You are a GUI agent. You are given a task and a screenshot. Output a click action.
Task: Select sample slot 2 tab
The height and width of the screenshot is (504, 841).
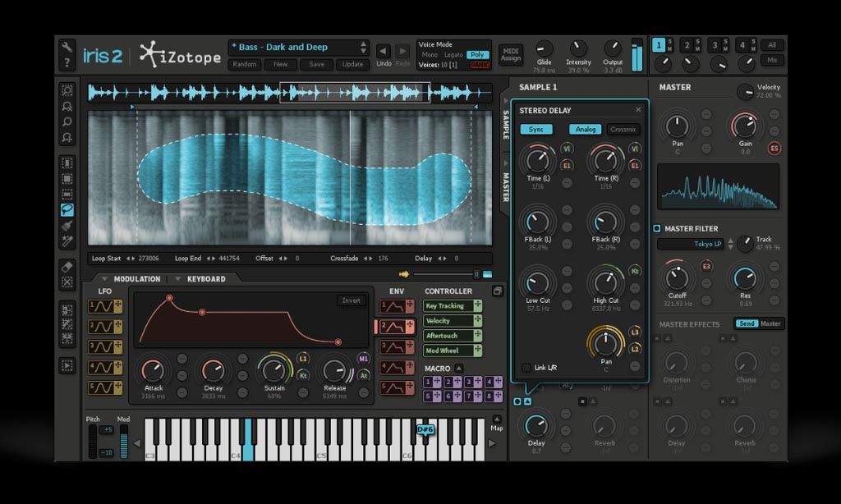point(686,45)
